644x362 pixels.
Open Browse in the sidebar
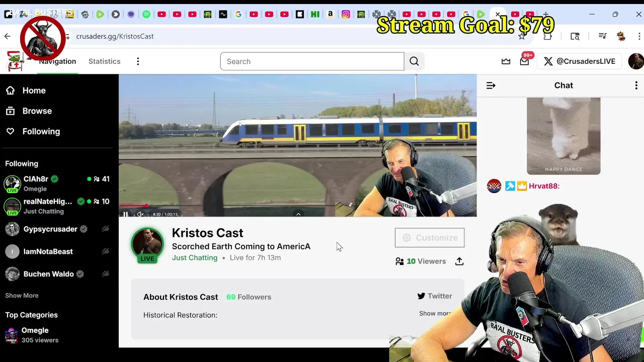pyautogui.click(x=29, y=111)
